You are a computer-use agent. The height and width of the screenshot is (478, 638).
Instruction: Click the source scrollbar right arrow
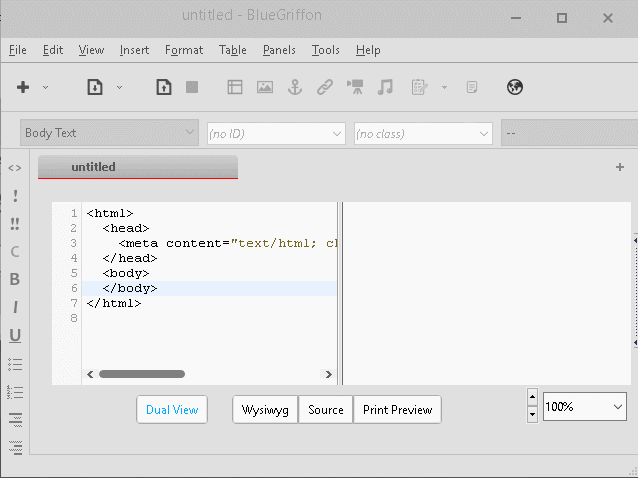click(x=328, y=374)
